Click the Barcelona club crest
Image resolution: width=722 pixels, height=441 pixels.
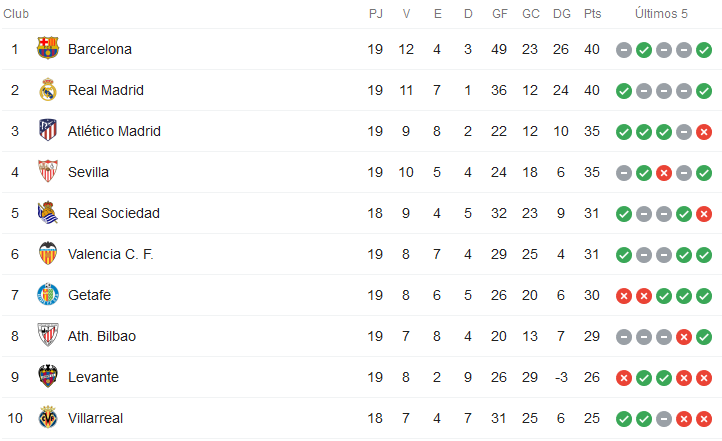point(48,48)
